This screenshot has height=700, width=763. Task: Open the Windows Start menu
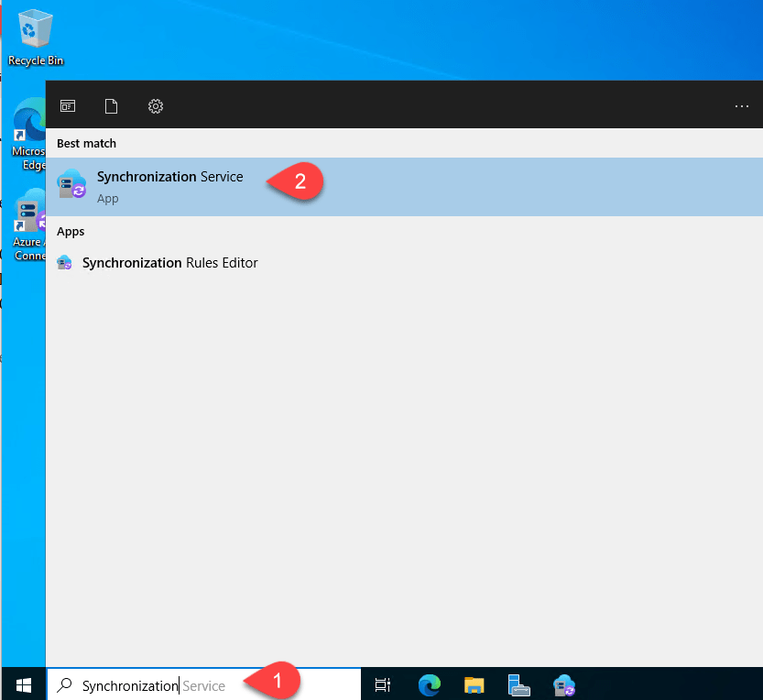click(23, 684)
